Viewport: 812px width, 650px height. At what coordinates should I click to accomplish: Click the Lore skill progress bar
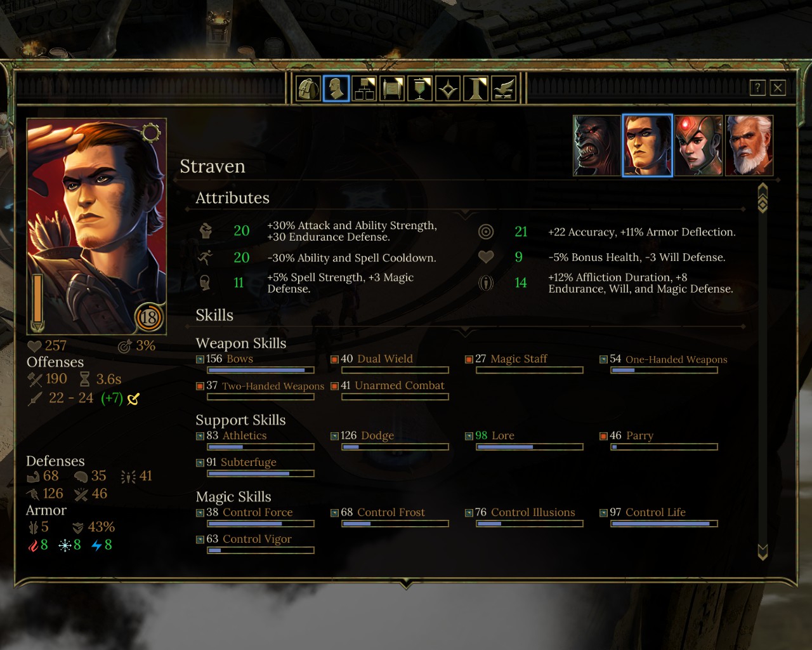coord(530,447)
